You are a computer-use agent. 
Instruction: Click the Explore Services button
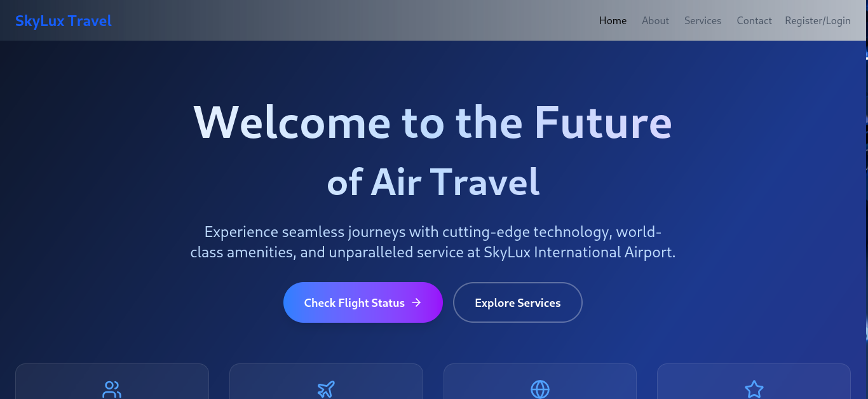click(x=518, y=302)
